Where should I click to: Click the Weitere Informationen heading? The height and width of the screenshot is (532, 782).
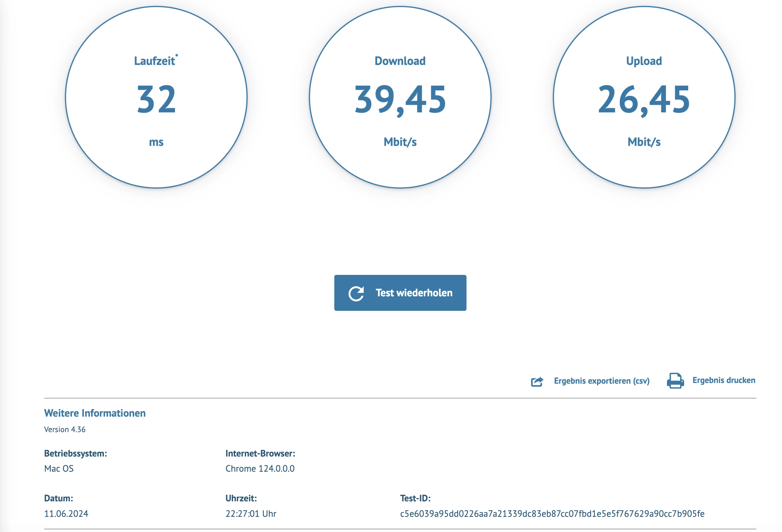tap(95, 413)
